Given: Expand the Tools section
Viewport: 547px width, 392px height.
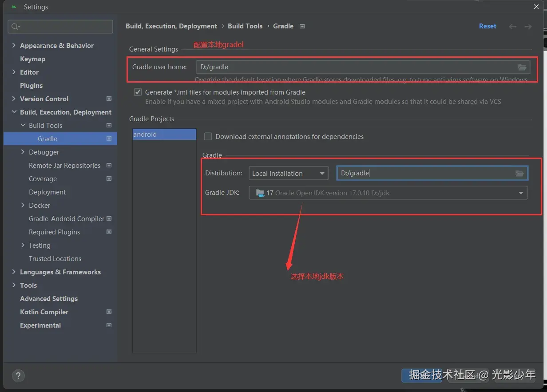Looking at the screenshot, I should point(14,285).
